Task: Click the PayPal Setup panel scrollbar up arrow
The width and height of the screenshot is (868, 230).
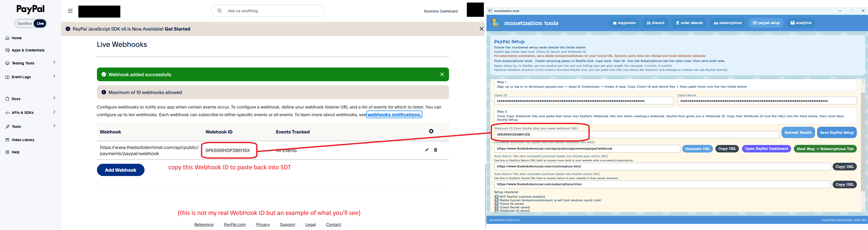Action: tap(863, 82)
